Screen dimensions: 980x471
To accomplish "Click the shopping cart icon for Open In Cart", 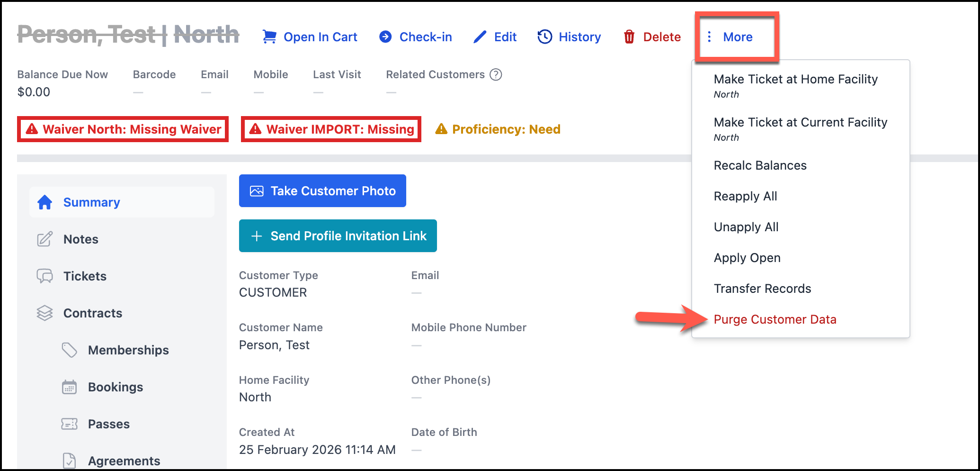I will tap(269, 37).
